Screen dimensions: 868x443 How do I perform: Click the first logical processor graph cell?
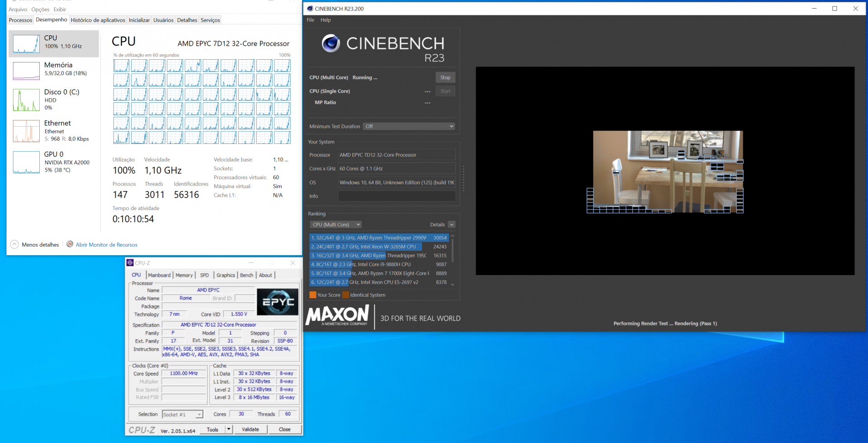coord(121,66)
